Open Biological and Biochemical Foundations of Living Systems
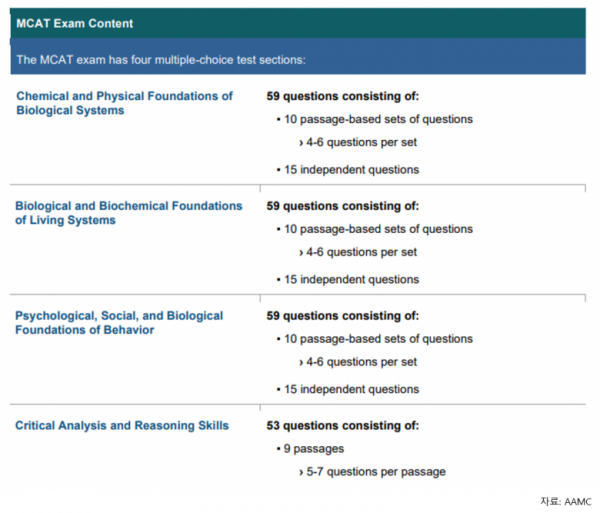This screenshot has width=600, height=513. click(129, 213)
